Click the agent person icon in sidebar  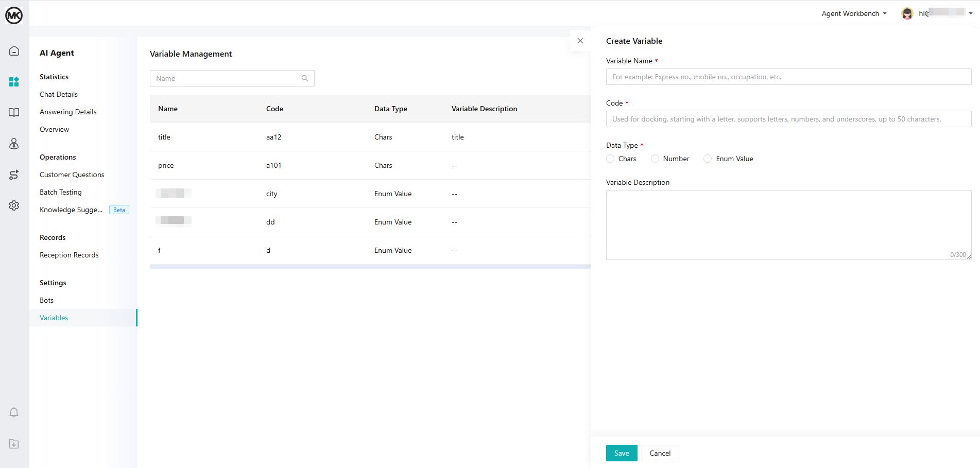point(14,144)
